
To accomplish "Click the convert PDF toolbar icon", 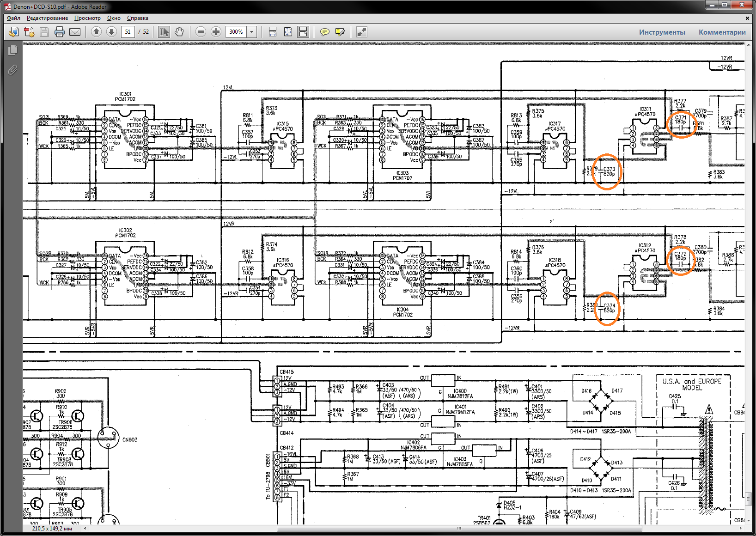I will click(29, 32).
